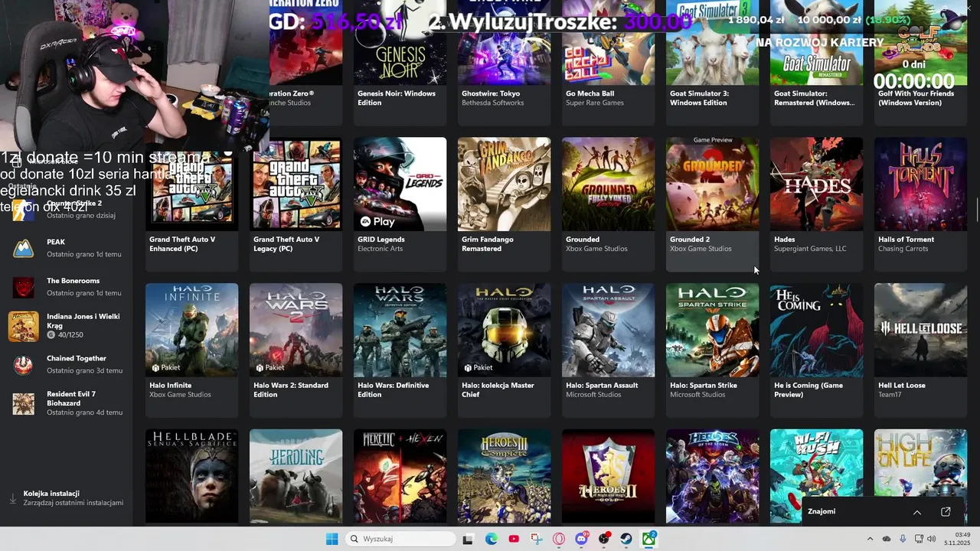Open Hellblade Senua's Sacrifice cover
The width and height of the screenshot is (980, 551).
[x=191, y=476]
